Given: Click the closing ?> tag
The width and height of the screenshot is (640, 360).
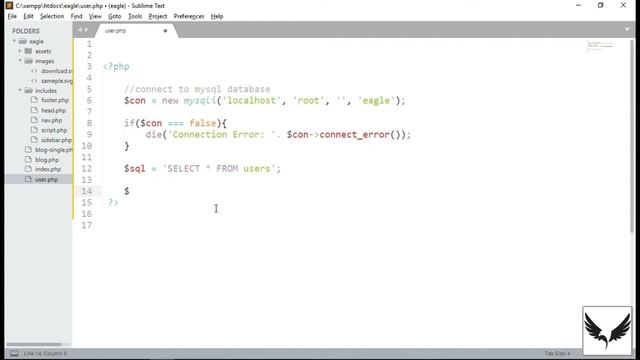Looking at the screenshot, I should tap(113, 202).
